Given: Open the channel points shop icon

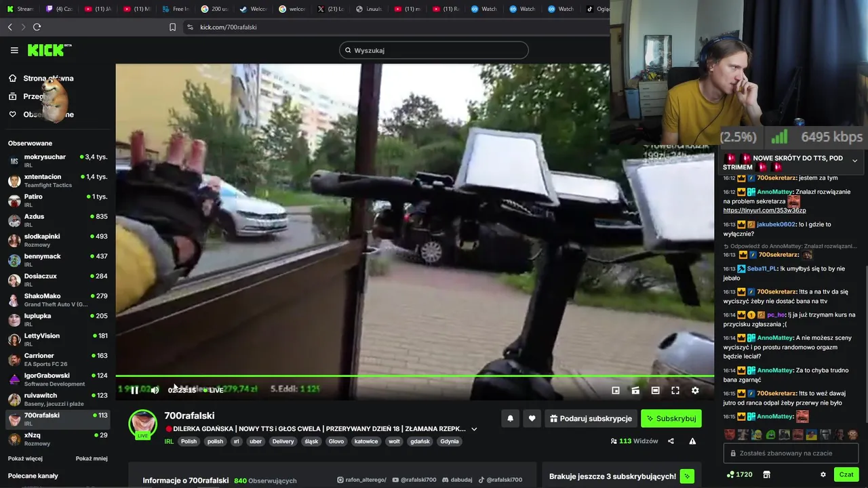Looking at the screenshot, I should 766,474.
